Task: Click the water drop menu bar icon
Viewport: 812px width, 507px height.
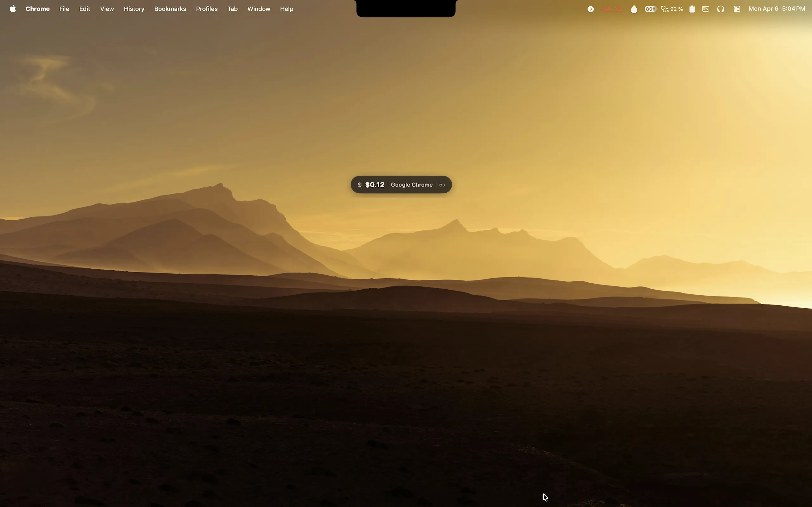Action: pos(633,9)
